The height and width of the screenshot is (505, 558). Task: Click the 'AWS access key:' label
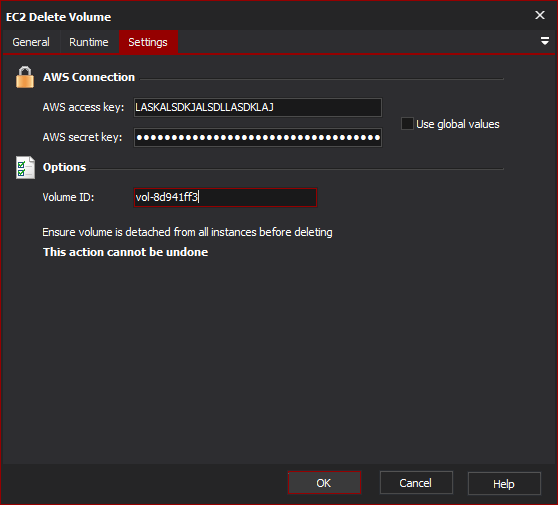tap(83, 107)
